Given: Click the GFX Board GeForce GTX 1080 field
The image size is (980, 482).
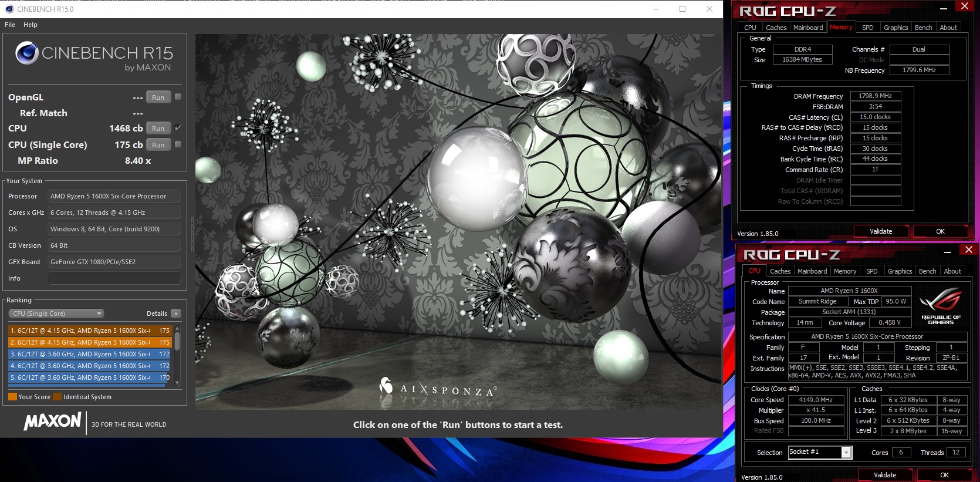Looking at the screenshot, I should point(114,262).
